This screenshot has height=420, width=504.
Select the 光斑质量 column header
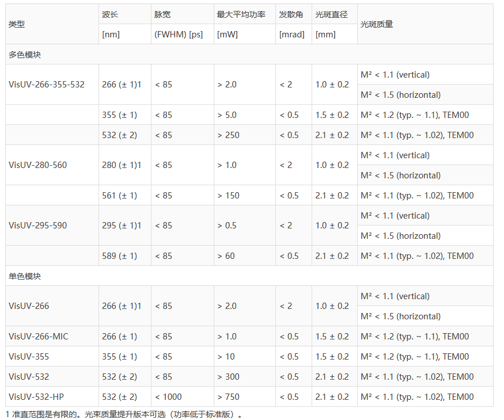pyautogui.click(x=377, y=24)
